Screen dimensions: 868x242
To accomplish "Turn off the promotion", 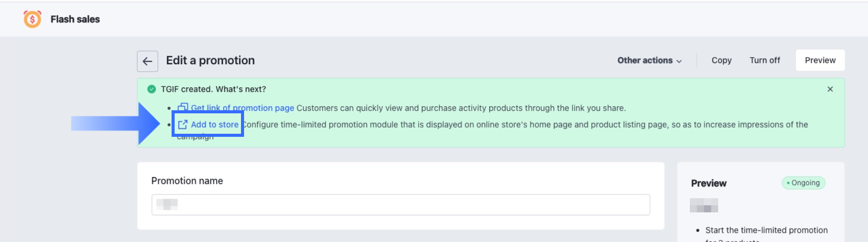I will (764, 60).
